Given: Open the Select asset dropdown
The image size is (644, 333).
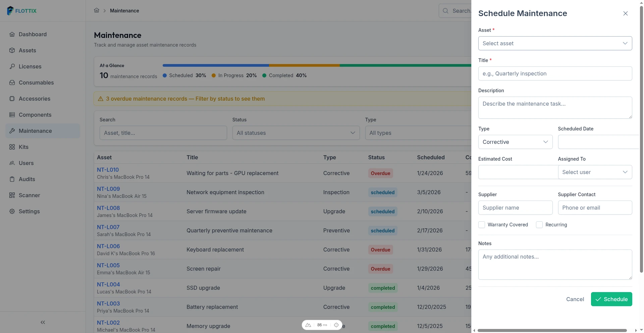Looking at the screenshot, I should 555,43.
